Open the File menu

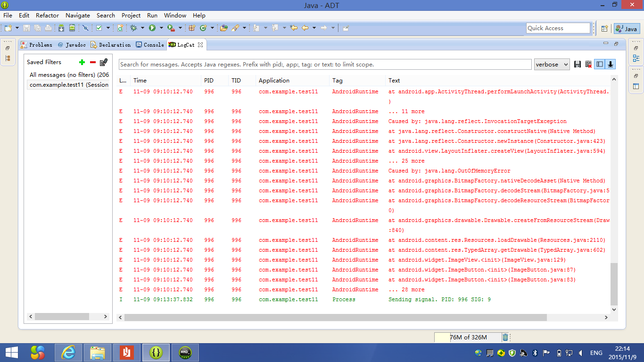point(8,15)
